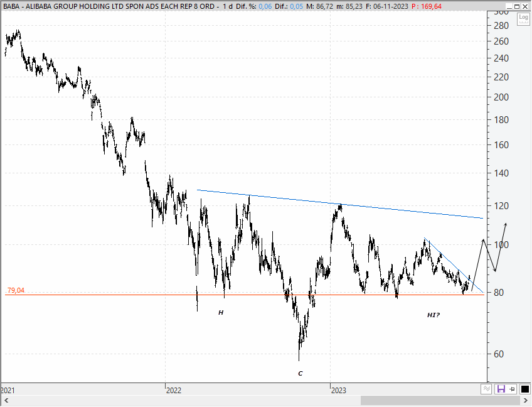This screenshot has height=407, width=532.
Task: Click the gray double-chevron icon
Action: point(487,389)
